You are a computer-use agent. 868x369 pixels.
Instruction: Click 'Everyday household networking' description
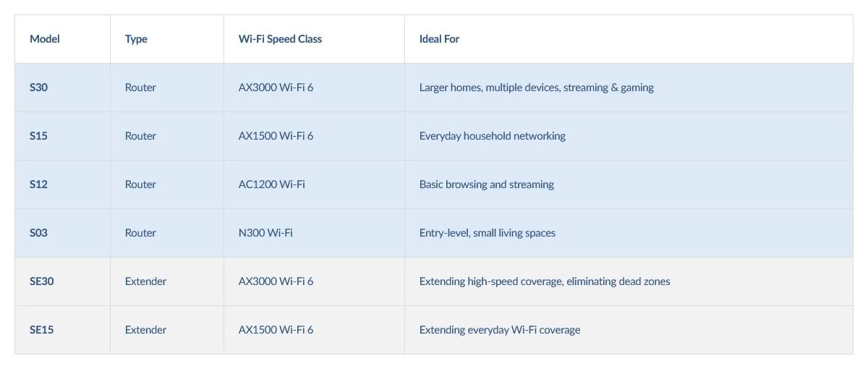click(493, 136)
